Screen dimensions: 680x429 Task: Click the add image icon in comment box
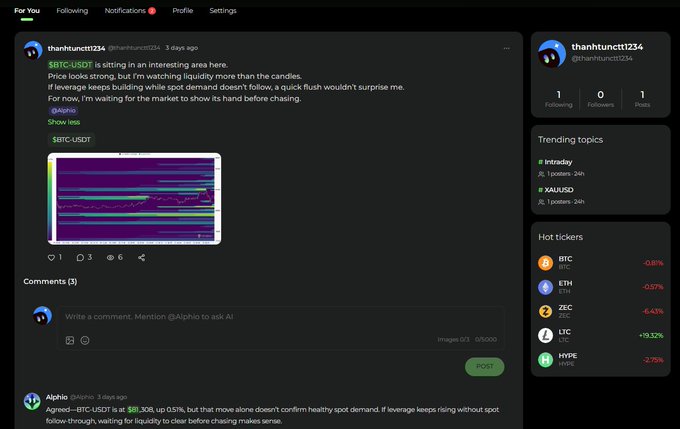(x=70, y=341)
